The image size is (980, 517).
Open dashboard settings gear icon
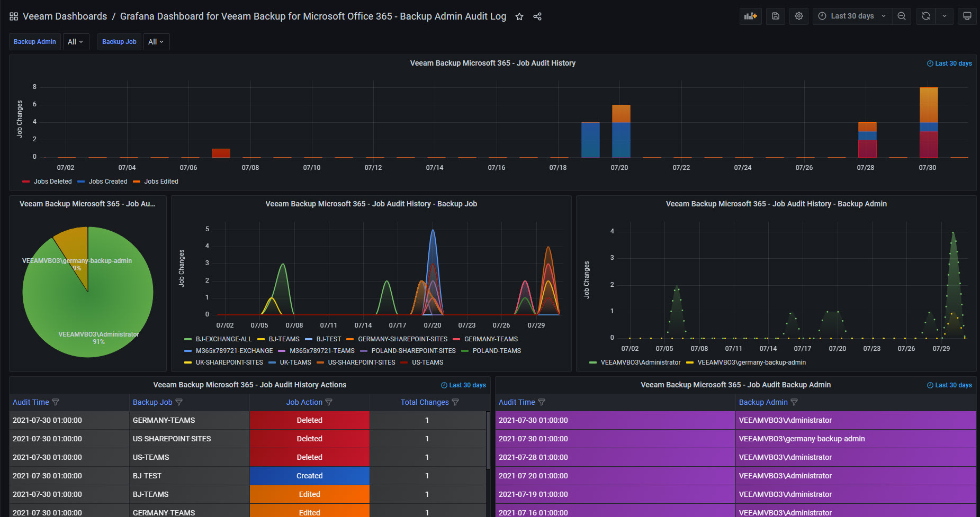799,16
